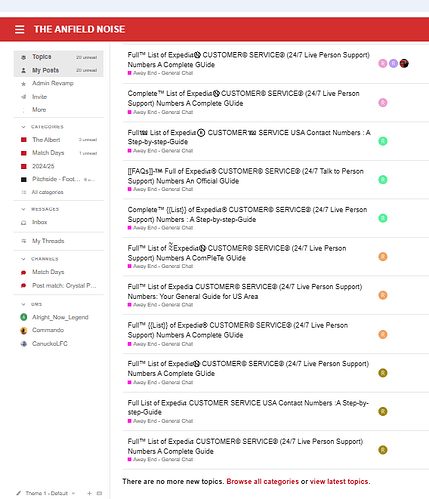Open the '[[FAQs]]' Expedia Official GUide topic
Screen dimensions: 429x499
tap(246, 176)
